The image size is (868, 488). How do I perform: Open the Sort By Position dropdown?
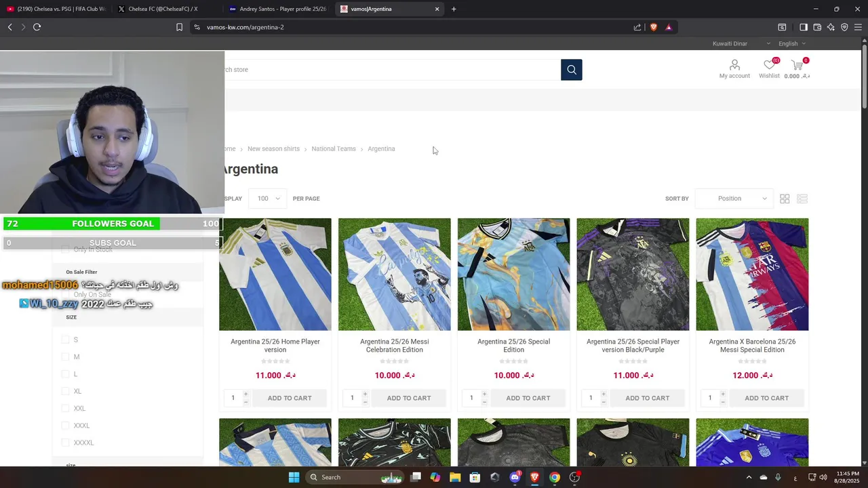[x=734, y=199]
